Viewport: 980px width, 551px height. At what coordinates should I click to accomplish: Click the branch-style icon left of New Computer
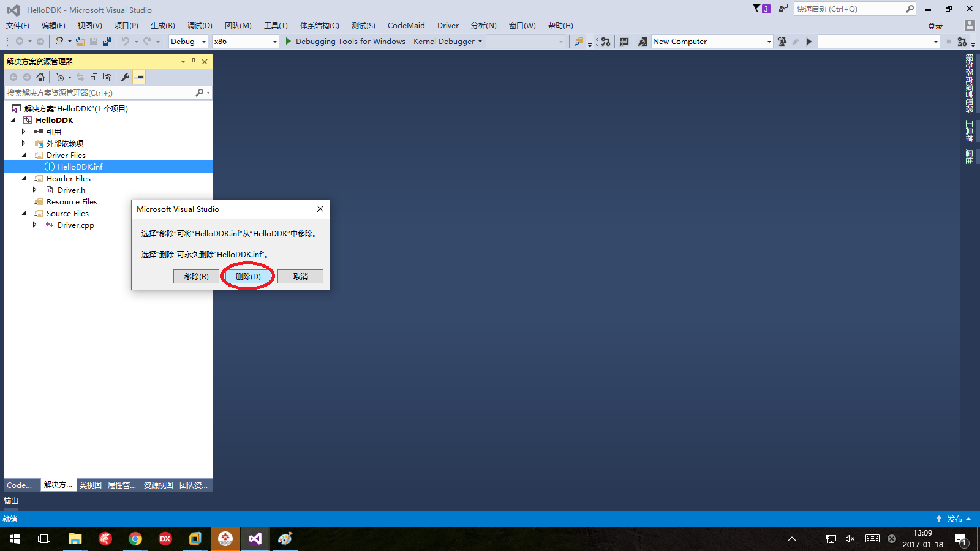click(605, 42)
